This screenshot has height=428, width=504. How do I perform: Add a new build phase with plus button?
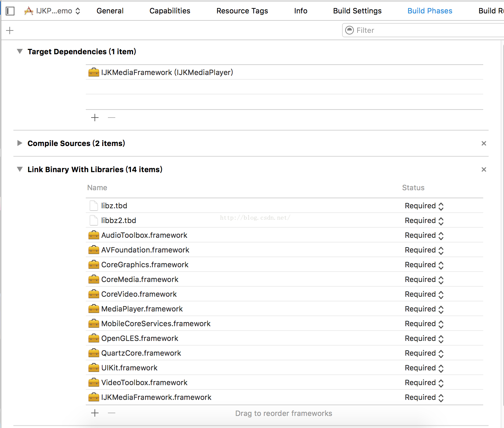pyautogui.click(x=10, y=30)
